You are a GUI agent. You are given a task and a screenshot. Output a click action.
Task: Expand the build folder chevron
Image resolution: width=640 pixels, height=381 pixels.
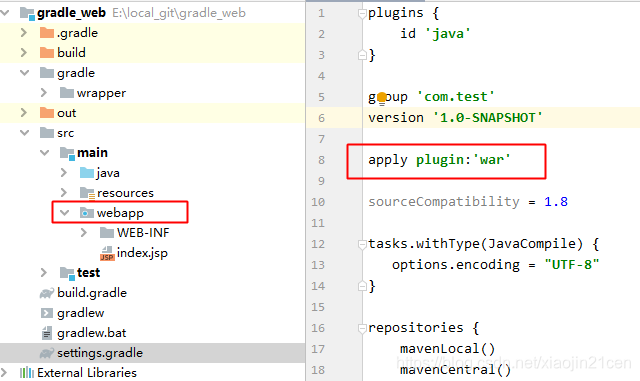(x=24, y=53)
